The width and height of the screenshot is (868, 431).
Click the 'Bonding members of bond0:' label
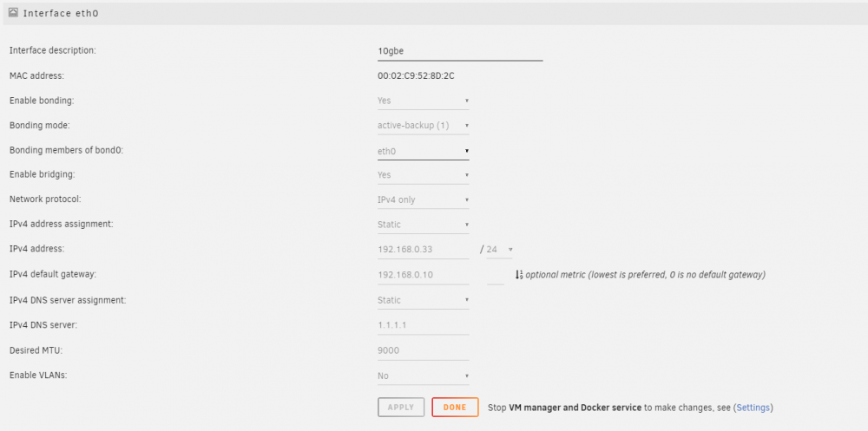tap(67, 151)
